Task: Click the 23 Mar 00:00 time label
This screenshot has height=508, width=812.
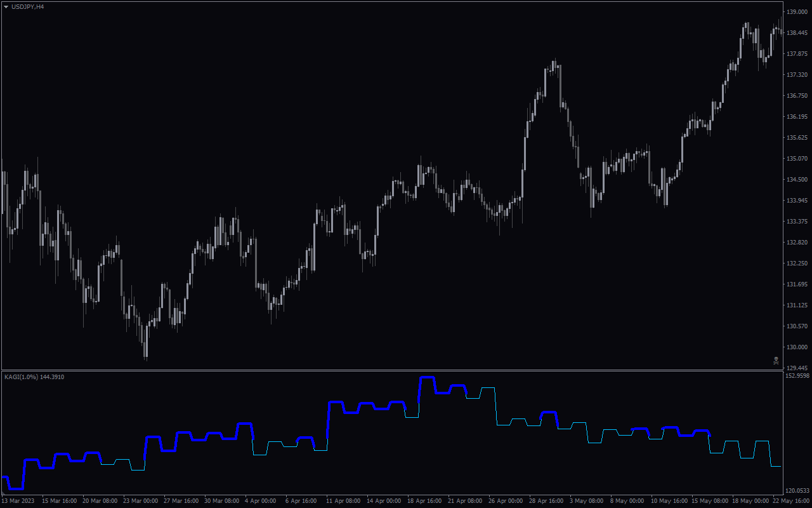Action: pos(141,501)
